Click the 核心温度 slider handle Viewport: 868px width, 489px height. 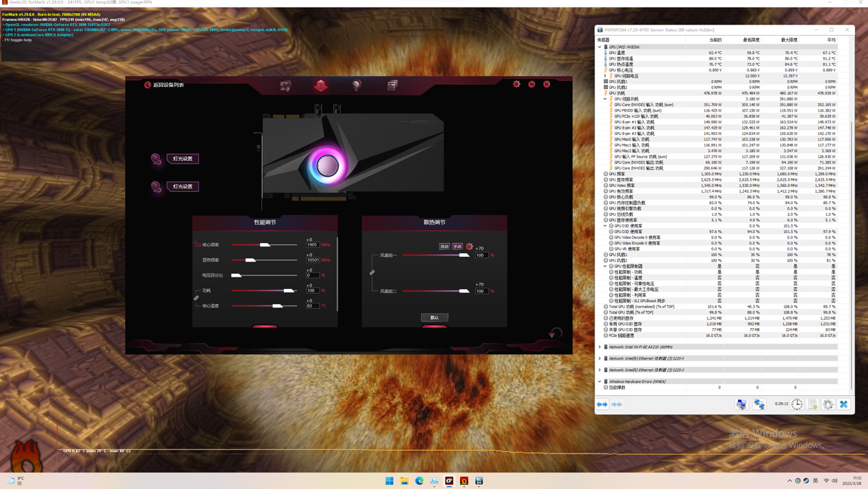pos(277,305)
